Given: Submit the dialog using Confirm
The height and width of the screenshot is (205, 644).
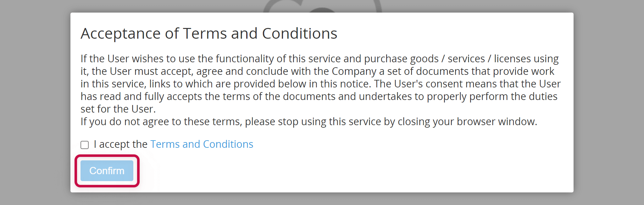Looking at the screenshot, I should 107,171.
